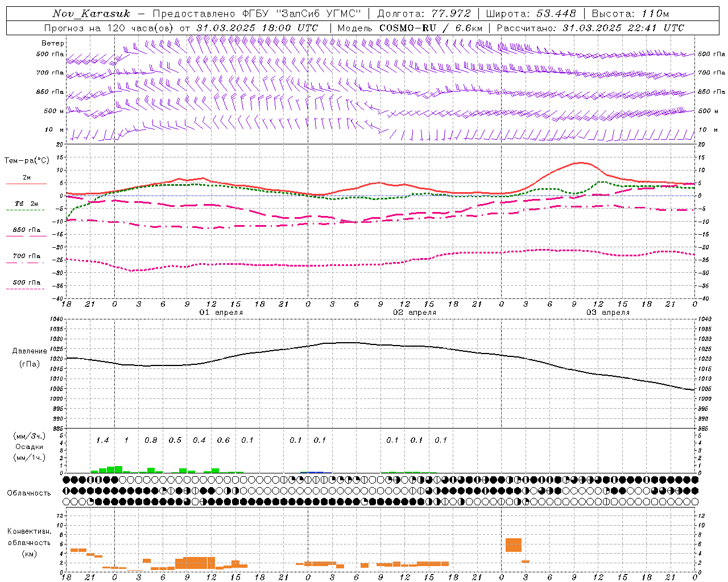Select the 850 гПа temperature legend label

[x=27, y=230]
